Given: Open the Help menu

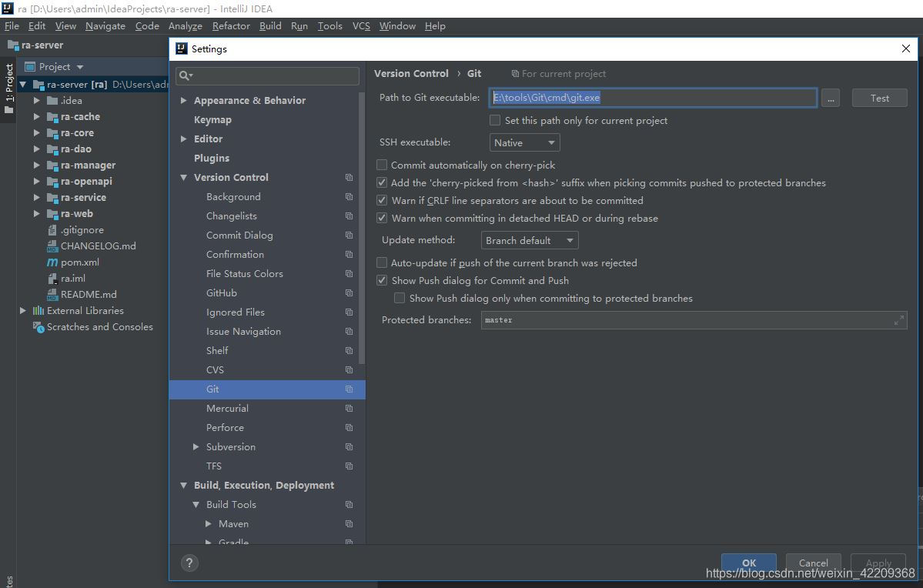Looking at the screenshot, I should (x=435, y=26).
